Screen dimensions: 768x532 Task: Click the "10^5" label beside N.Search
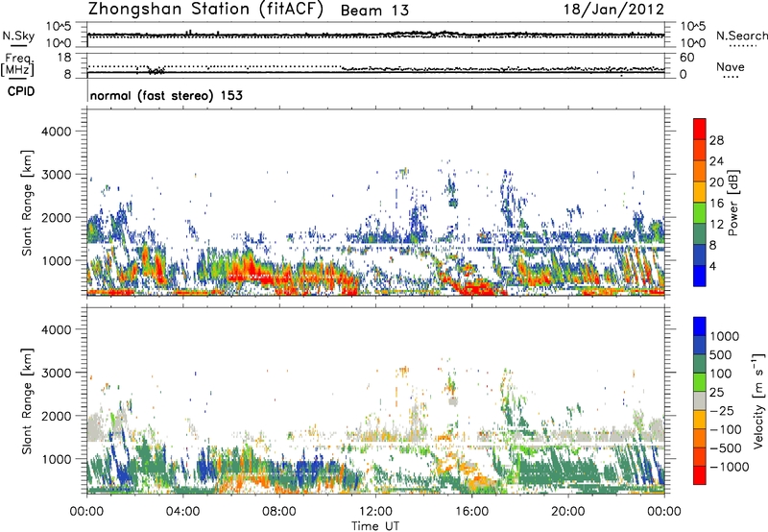(693, 27)
